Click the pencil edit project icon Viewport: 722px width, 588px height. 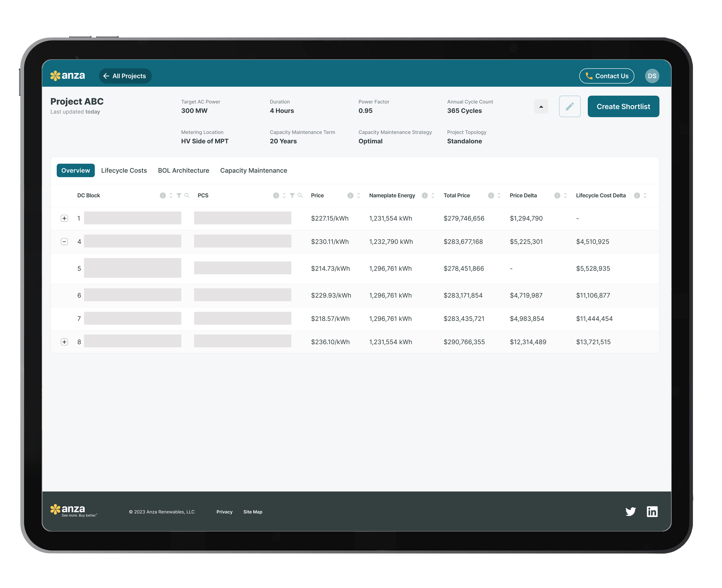tap(570, 107)
